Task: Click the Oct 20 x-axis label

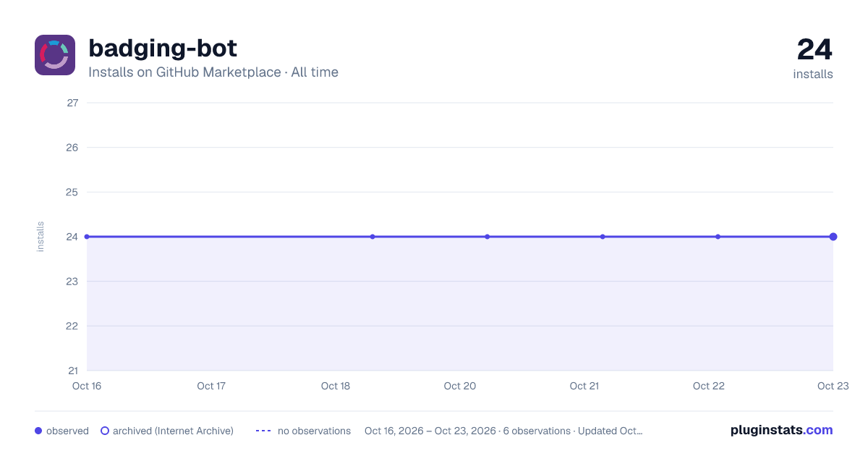Action: (x=460, y=387)
